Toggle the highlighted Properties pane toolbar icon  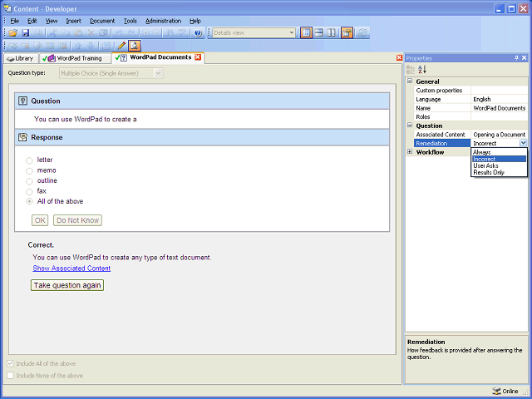click(x=347, y=33)
